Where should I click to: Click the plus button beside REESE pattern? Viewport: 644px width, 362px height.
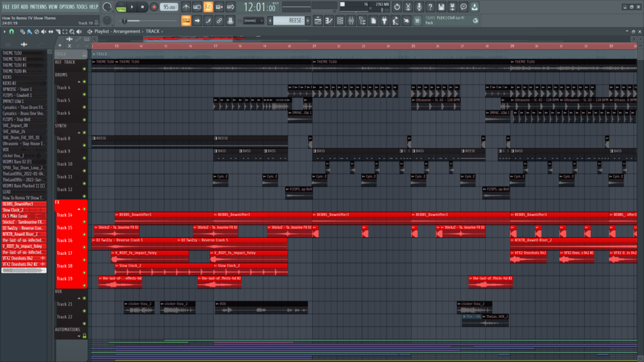click(308, 21)
